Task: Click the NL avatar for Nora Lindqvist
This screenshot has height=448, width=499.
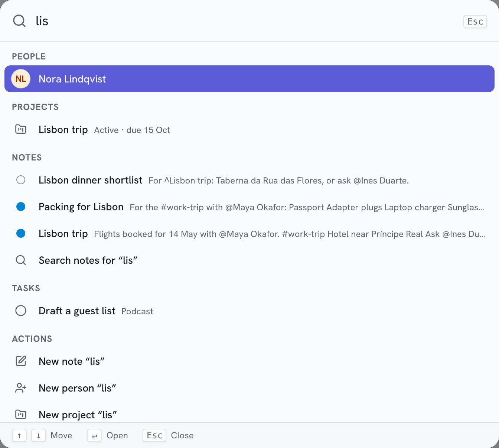Action: tap(21, 79)
